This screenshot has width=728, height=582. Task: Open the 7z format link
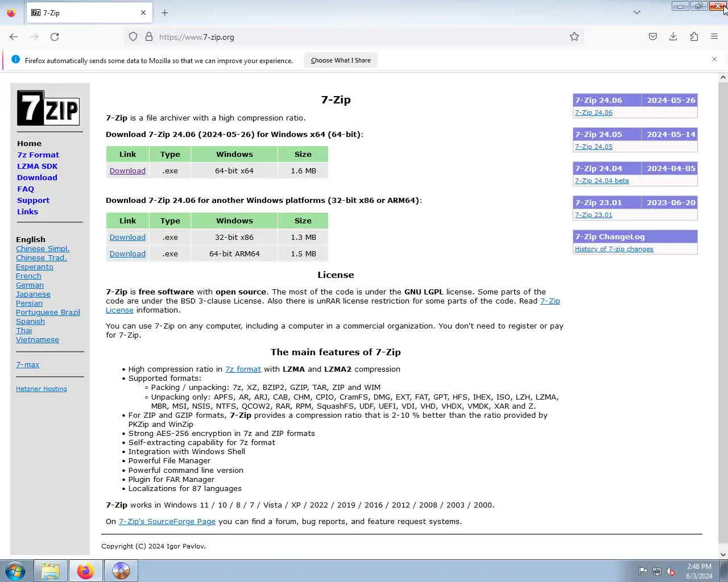pos(243,369)
